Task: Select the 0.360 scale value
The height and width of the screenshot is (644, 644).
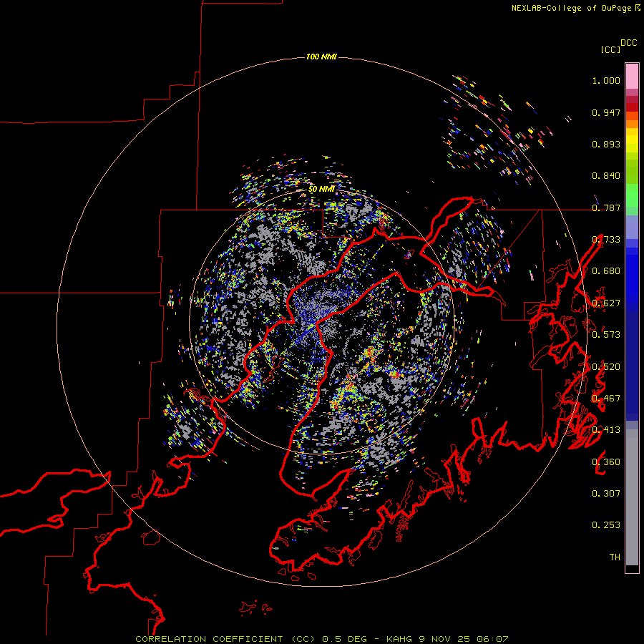Action: [606, 462]
